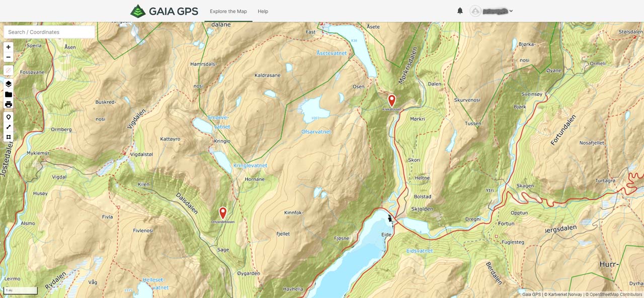Click the user avatar icon

475,11
